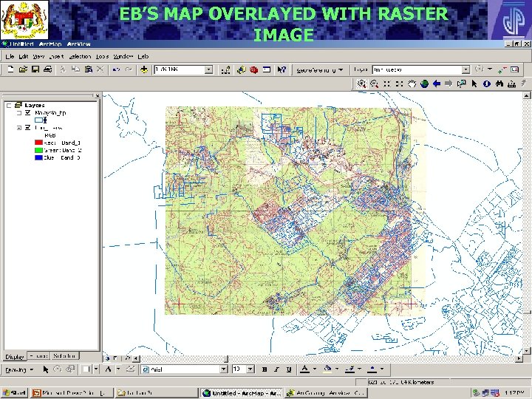The height and width of the screenshot is (399, 532).
Task: Toggle Bold text formatting
Action: click(265, 369)
